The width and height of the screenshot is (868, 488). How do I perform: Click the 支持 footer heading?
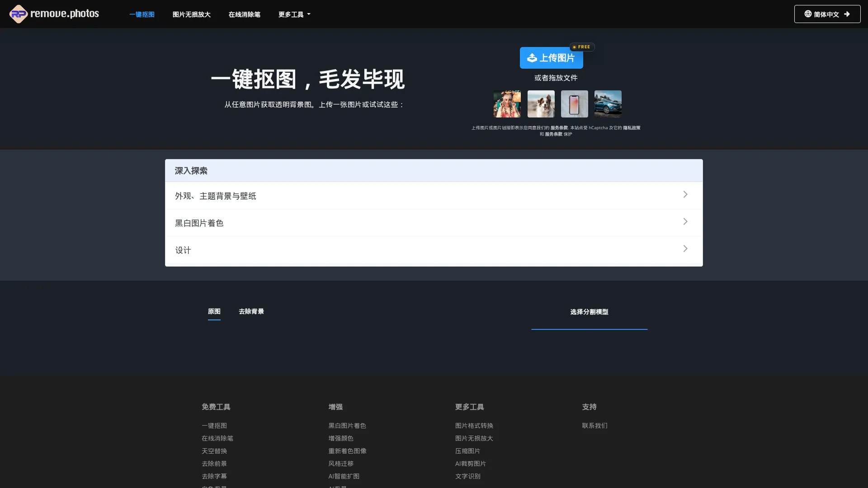589,407
